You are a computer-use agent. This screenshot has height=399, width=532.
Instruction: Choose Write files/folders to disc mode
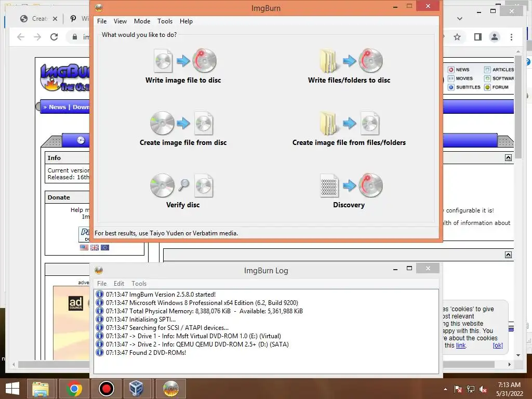point(349,66)
